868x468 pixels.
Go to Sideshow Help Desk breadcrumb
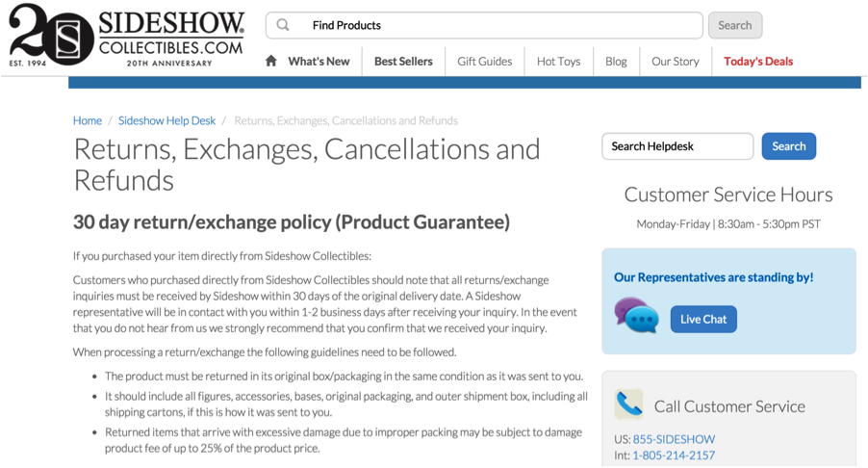tap(166, 120)
